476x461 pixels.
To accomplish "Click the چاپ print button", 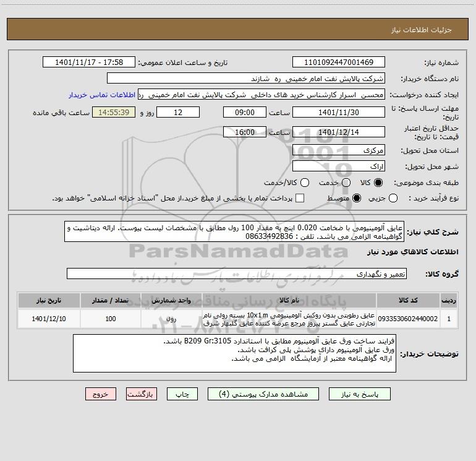I will click(x=182, y=394).
